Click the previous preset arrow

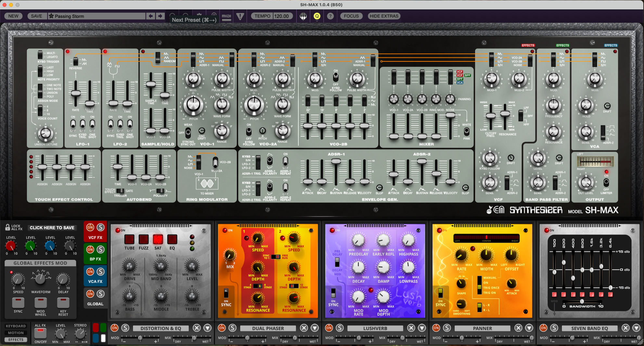(150, 16)
